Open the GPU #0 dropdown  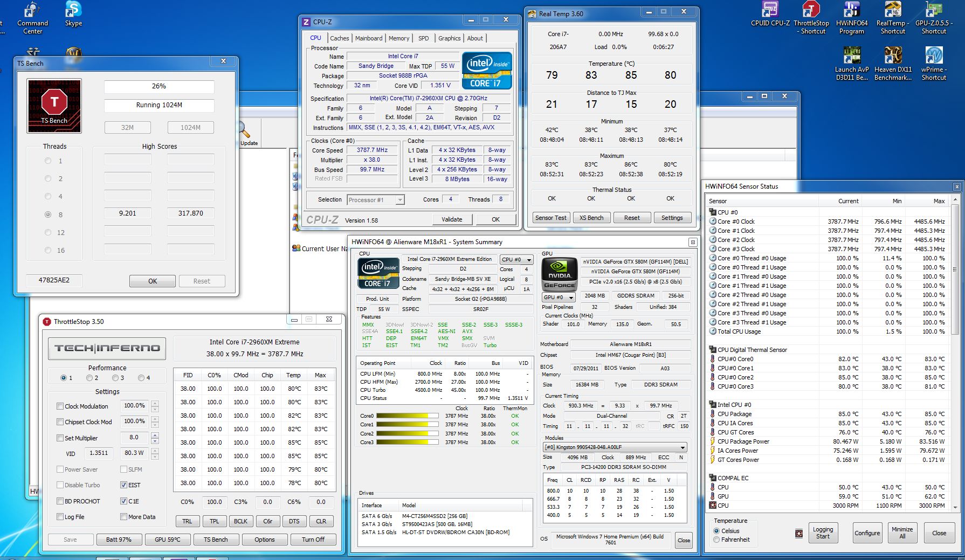click(x=571, y=298)
